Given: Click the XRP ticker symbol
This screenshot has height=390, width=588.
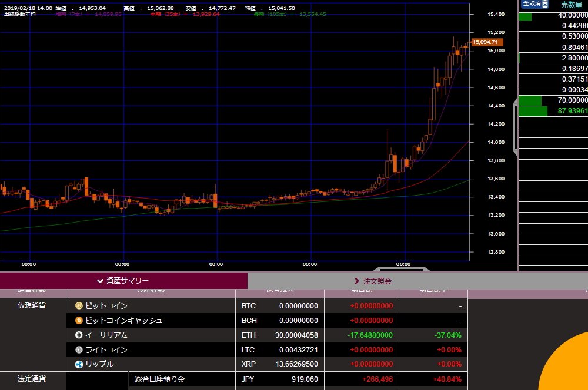Looking at the screenshot, I should [249, 364].
